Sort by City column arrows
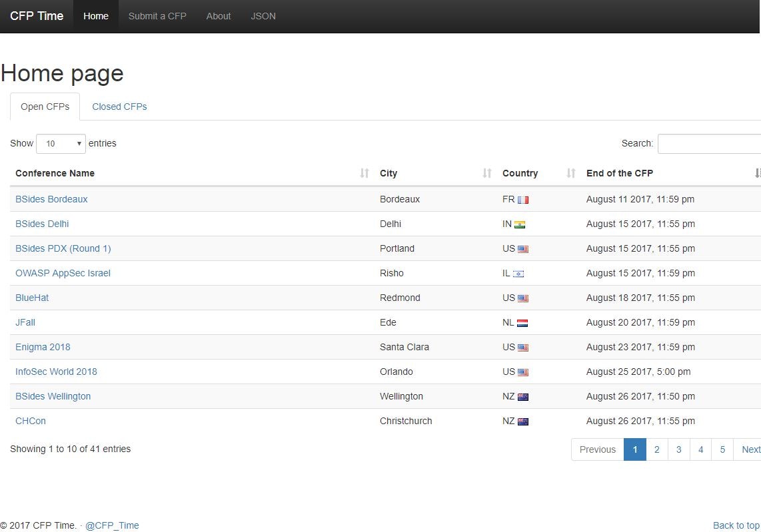The height and width of the screenshot is (532, 761). click(487, 173)
